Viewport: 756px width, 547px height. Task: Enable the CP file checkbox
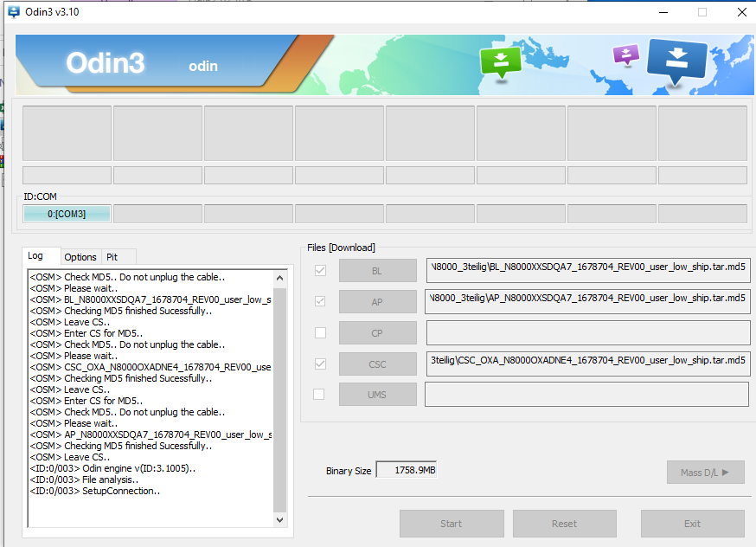coord(320,333)
